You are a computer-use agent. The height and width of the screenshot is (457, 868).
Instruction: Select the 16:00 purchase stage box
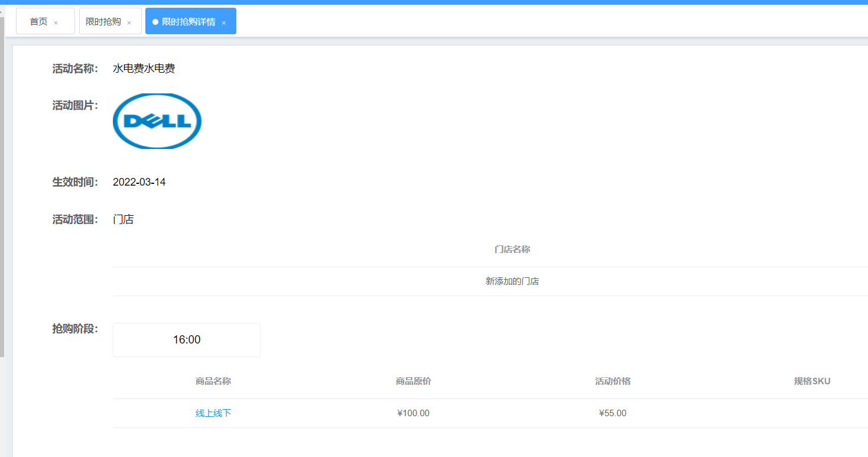tap(187, 340)
